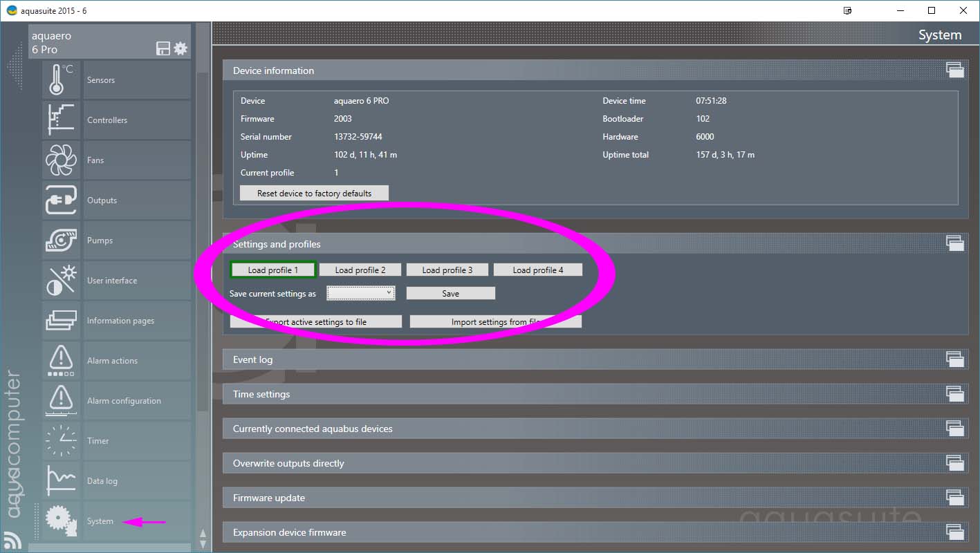Click the Outputs plug icon

coord(61,200)
